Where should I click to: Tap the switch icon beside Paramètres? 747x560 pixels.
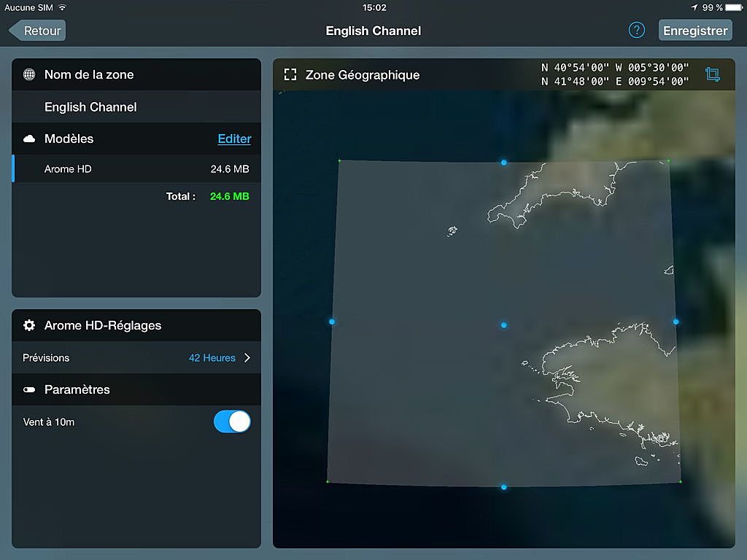point(29,389)
